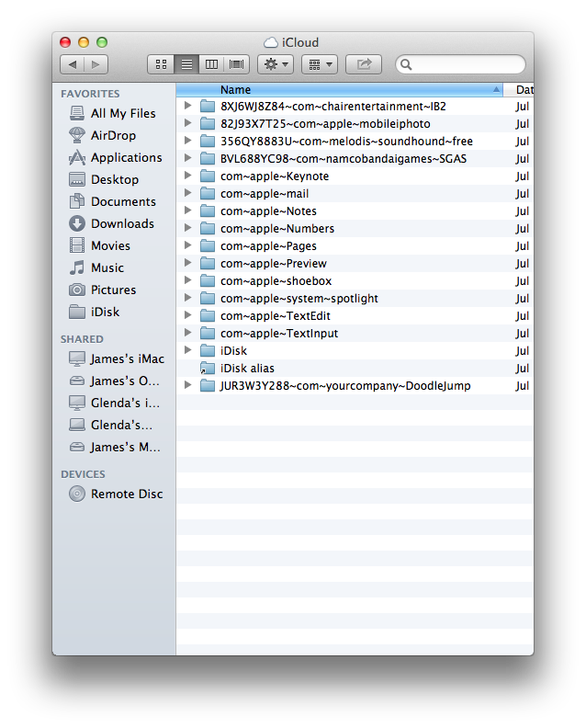The height and width of the screenshot is (728, 586).
Task: Expand the 82J93X7T25~com~apple~mobileiphoto folder
Action: click(x=188, y=123)
